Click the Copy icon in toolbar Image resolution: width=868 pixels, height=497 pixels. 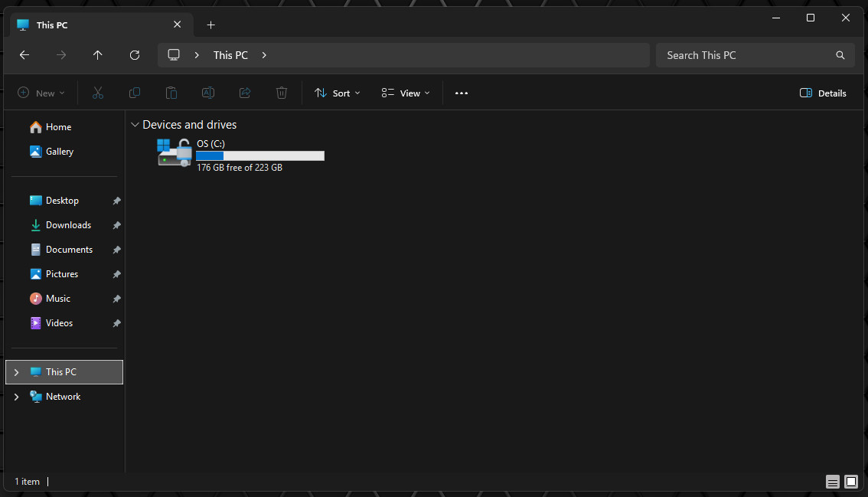coord(135,93)
